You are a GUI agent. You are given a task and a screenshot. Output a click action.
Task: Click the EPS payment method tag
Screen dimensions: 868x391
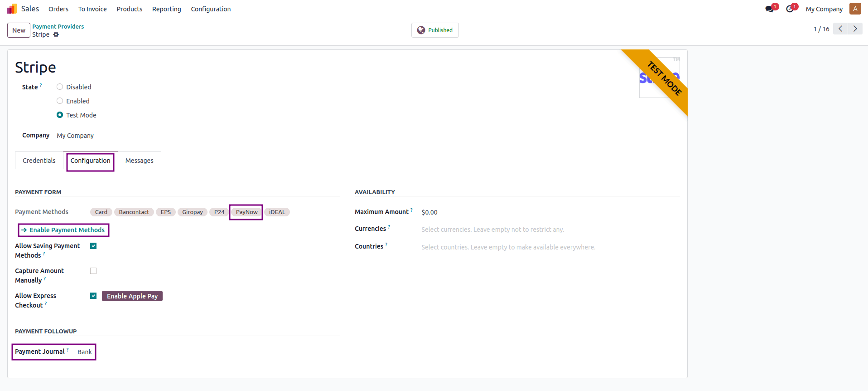click(166, 212)
